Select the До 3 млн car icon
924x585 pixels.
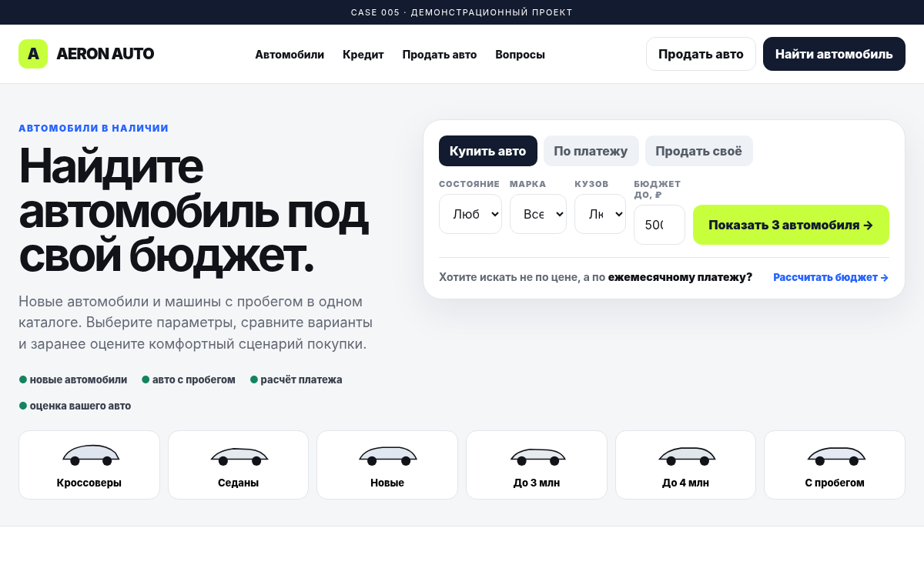pos(537,456)
